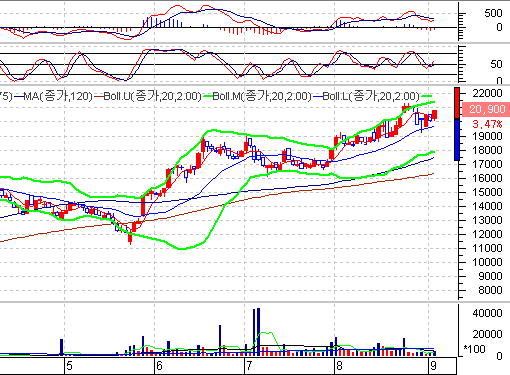The width and height of the screenshot is (510, 375).
Task: Click the 22000 label on the price axis
Action: pos(487,93)
